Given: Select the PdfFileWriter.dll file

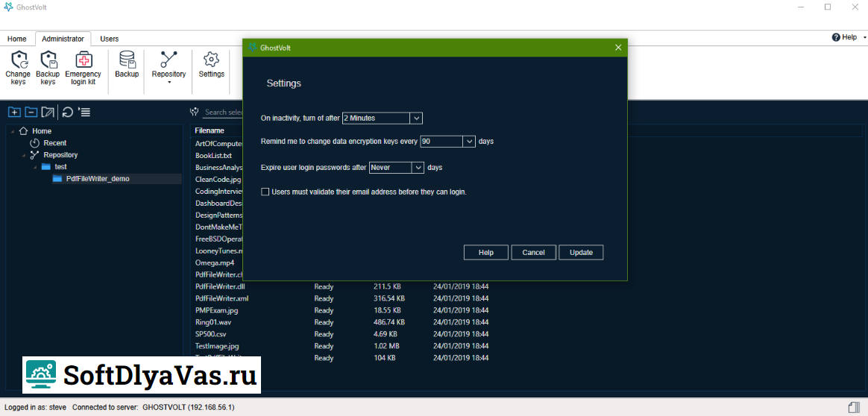Looking at the screenshot, I should pyautogui.click(x=220, y=286).
